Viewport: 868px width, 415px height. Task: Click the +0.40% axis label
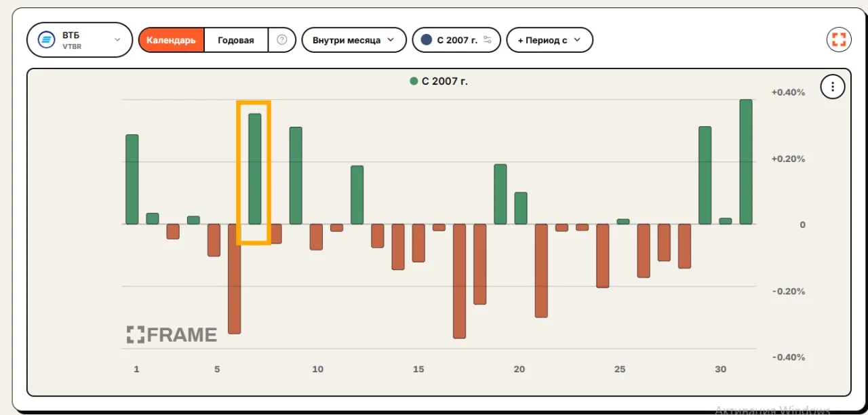[788, 92]
